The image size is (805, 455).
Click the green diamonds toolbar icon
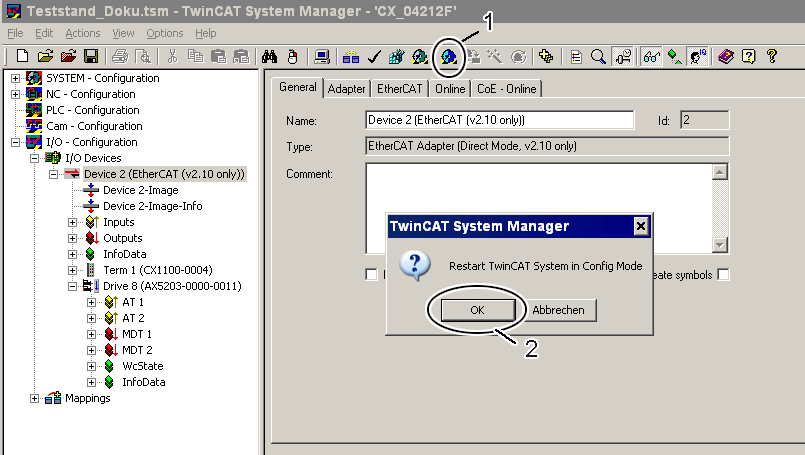tap(674, 56)
